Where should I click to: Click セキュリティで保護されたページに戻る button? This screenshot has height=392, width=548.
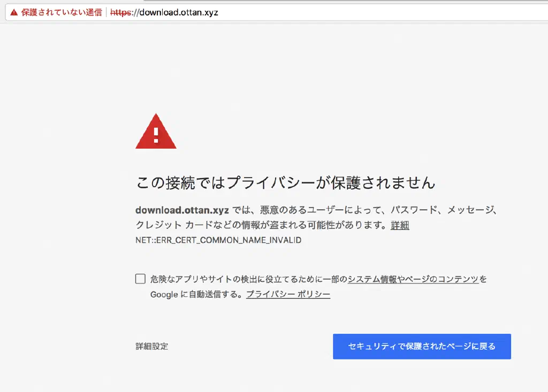click(x=422, y=347)
